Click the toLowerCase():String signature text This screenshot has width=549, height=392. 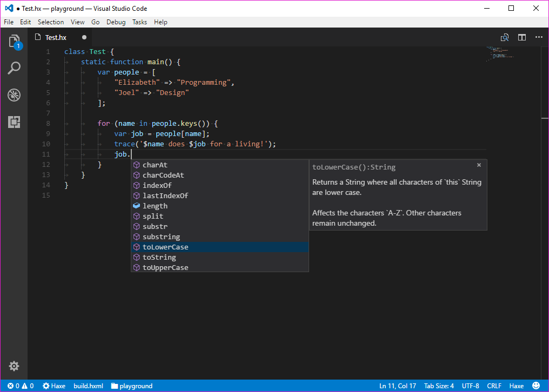353,167
